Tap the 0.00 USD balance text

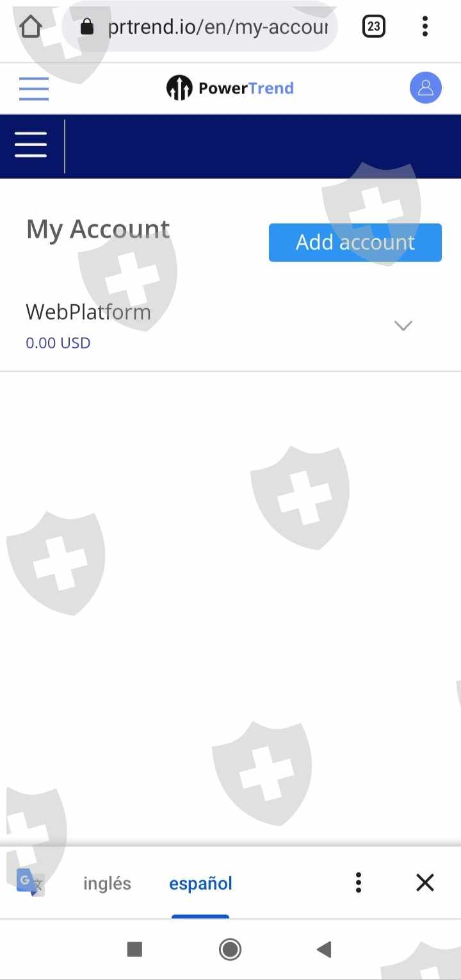[58, 343]
